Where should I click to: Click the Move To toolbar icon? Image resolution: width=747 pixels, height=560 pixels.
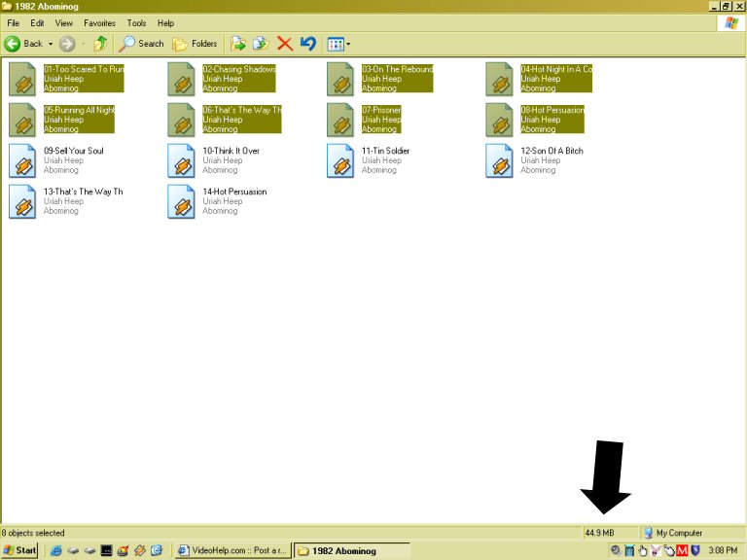coord(238,44)
